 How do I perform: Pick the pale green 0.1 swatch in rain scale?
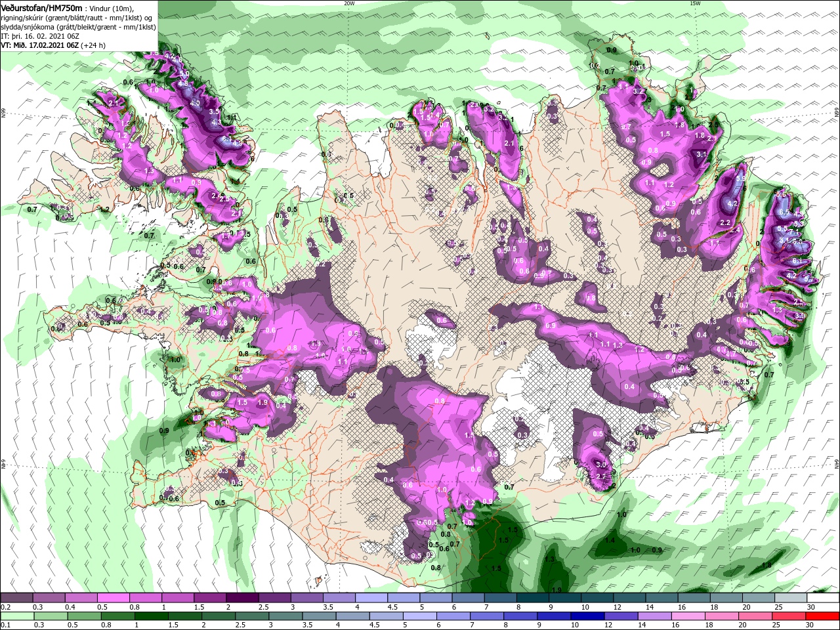17,616
